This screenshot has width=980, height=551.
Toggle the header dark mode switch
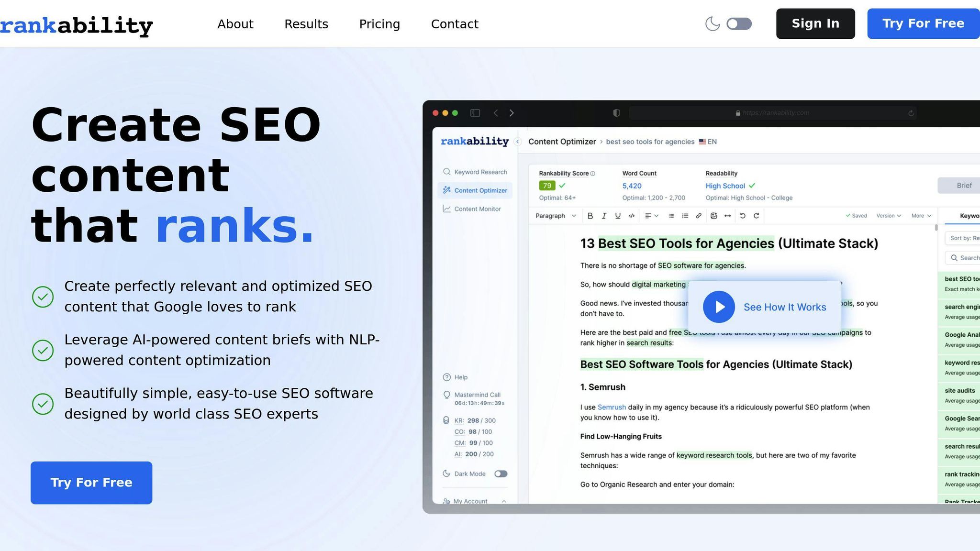[739, 23]
